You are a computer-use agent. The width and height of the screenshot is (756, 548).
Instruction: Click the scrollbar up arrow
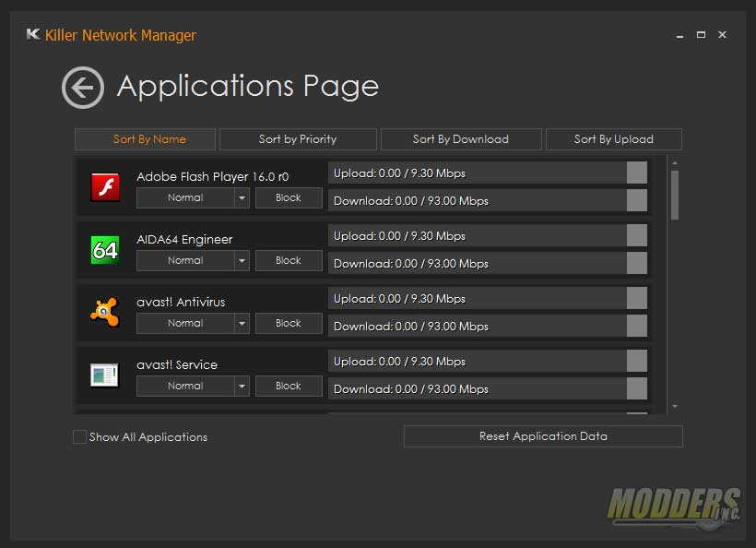(675, 163)
